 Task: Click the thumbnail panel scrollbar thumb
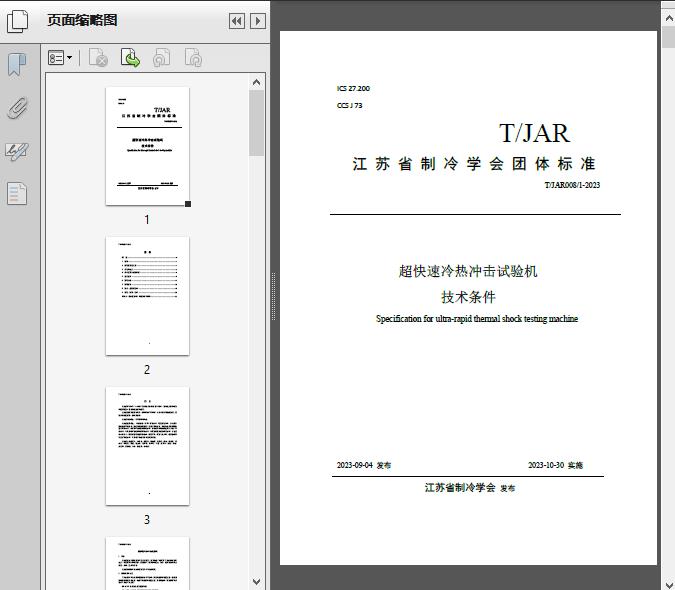tap(257, 123)
